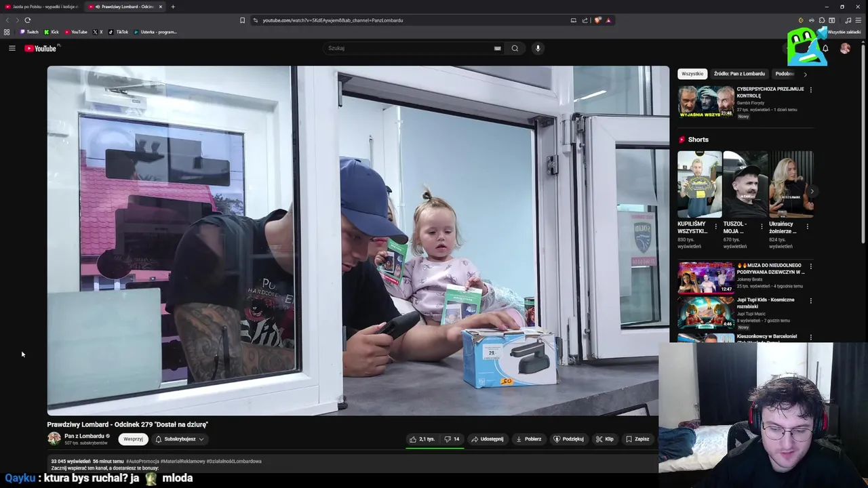The height and width of the screenshot is (488, 868).
Task: Switch to Jazda po Polsku tab
Action: (41, 7)
